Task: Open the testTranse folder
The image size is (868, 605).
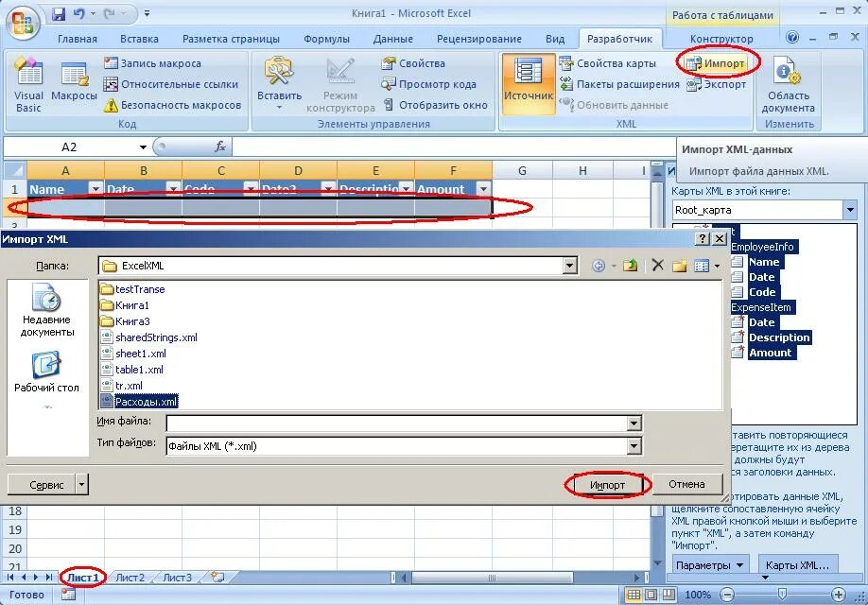Action: [x=133, y=289]
